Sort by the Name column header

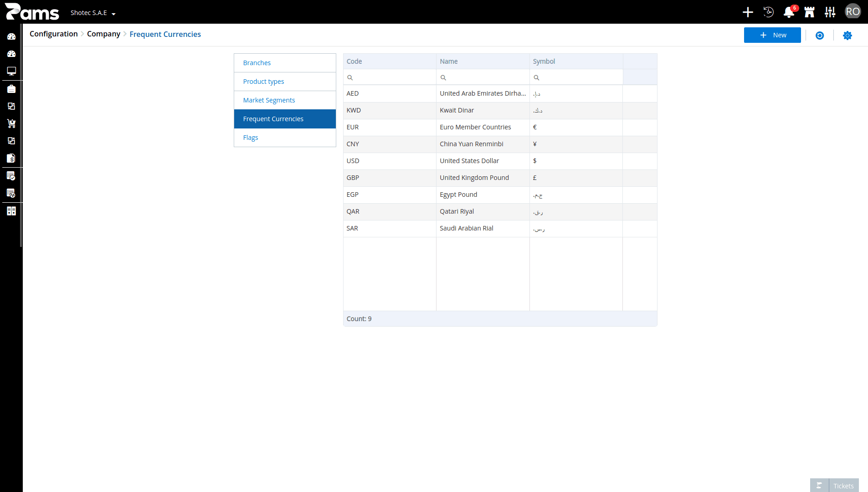[x=483, y=61]
